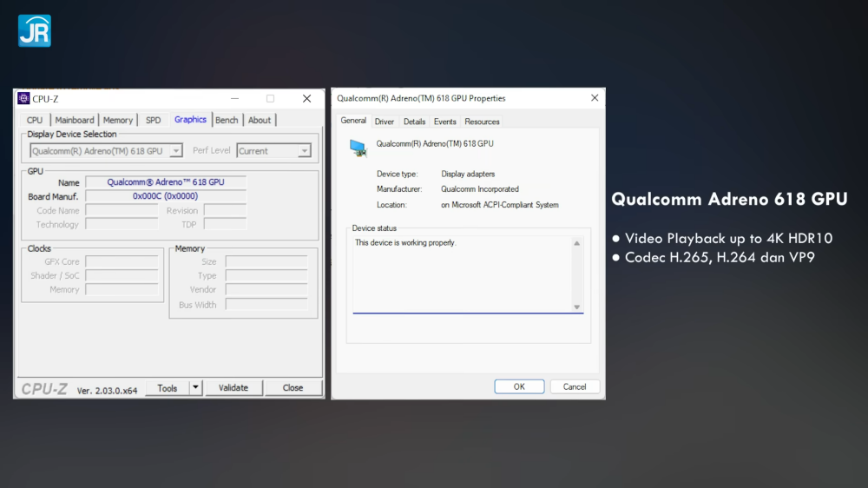Click the Device status scroll-up arrow
This screenshot has height=488, width=868.
[577, 243]
